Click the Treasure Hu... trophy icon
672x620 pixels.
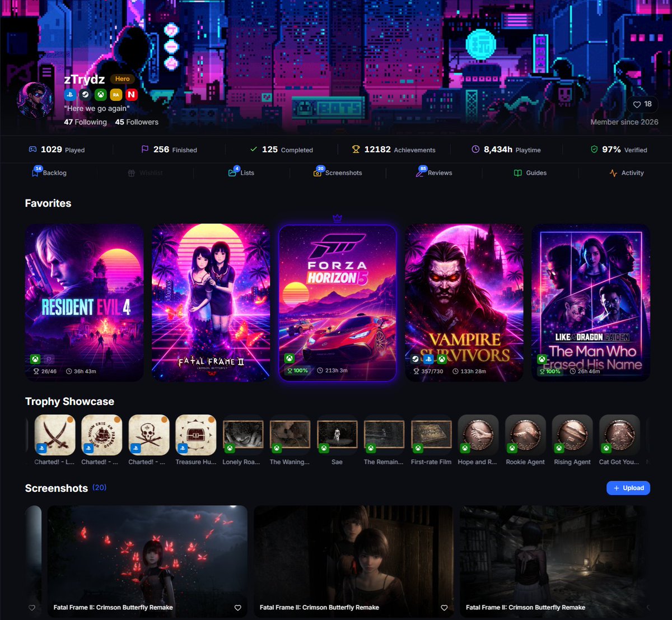(x=196, y=435)
